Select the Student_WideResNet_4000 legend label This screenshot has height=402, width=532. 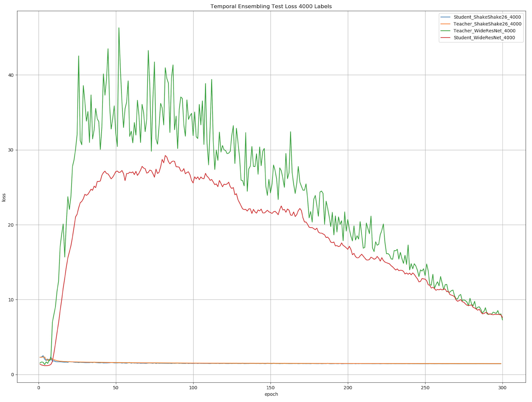pyautogui.click(x=484, y=38)
